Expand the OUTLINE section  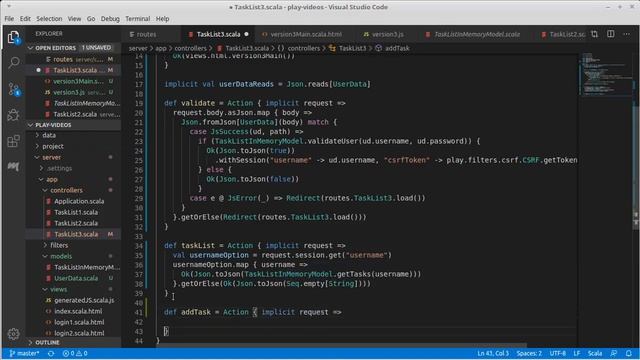coord(73,342)
